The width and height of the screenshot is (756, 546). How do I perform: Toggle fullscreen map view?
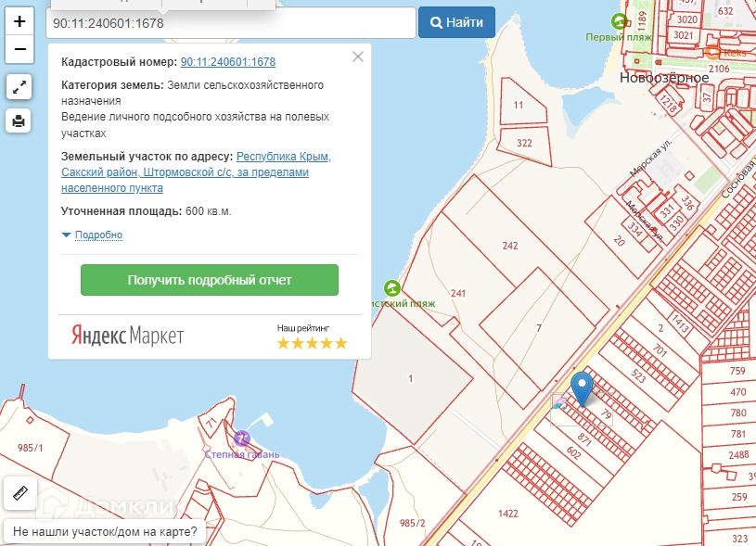pos(19,87)
